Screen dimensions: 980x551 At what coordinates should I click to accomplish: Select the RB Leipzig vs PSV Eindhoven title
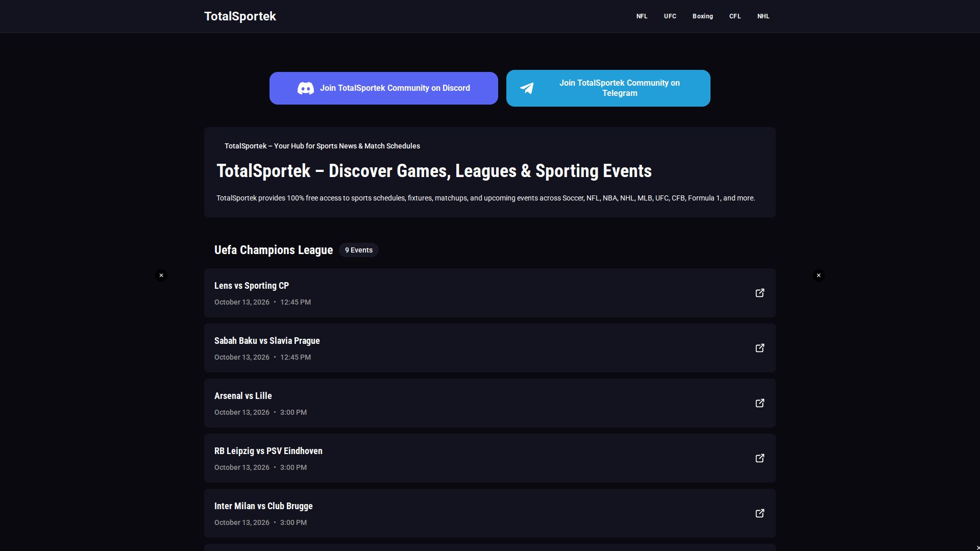coord(268,451)
